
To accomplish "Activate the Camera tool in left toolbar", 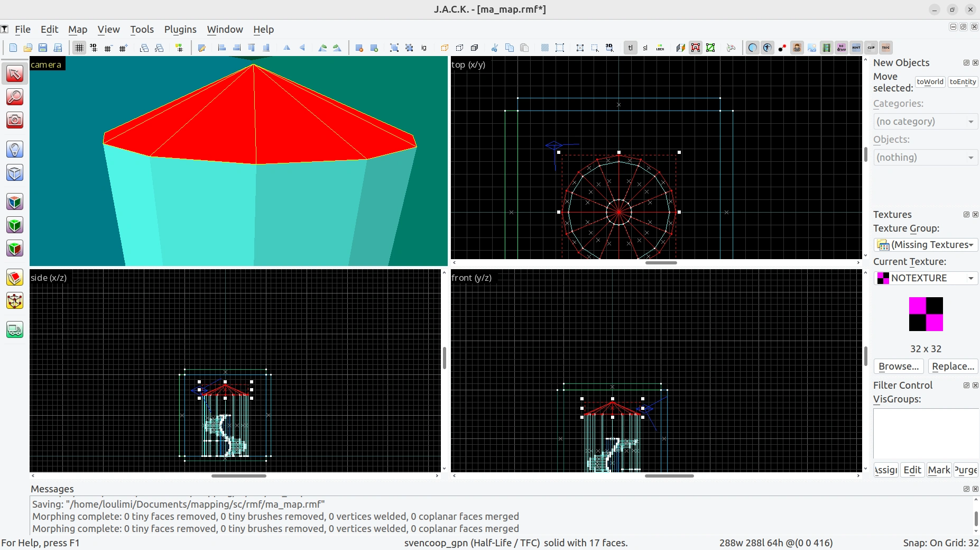I will [15, 120].
